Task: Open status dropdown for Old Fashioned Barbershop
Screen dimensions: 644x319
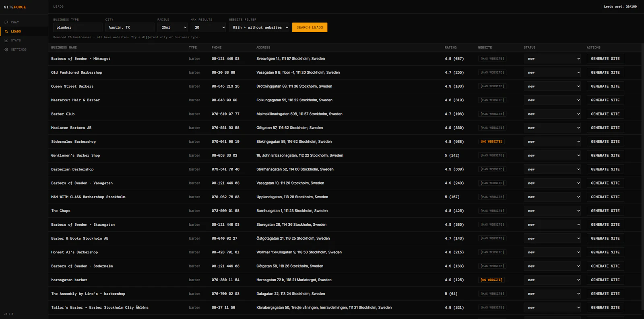Action: tap(552, 72)
